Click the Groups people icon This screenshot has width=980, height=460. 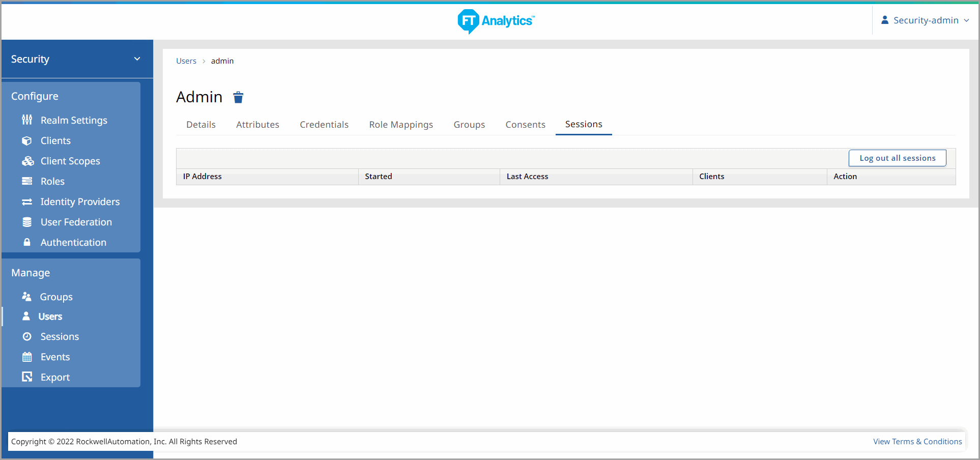(x=27, y=296)
